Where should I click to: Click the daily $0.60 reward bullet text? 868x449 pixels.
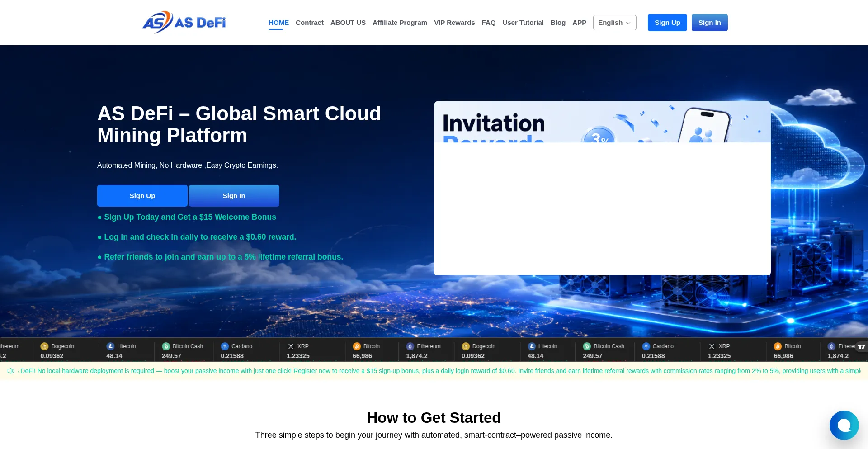click(x=197, y=237)
